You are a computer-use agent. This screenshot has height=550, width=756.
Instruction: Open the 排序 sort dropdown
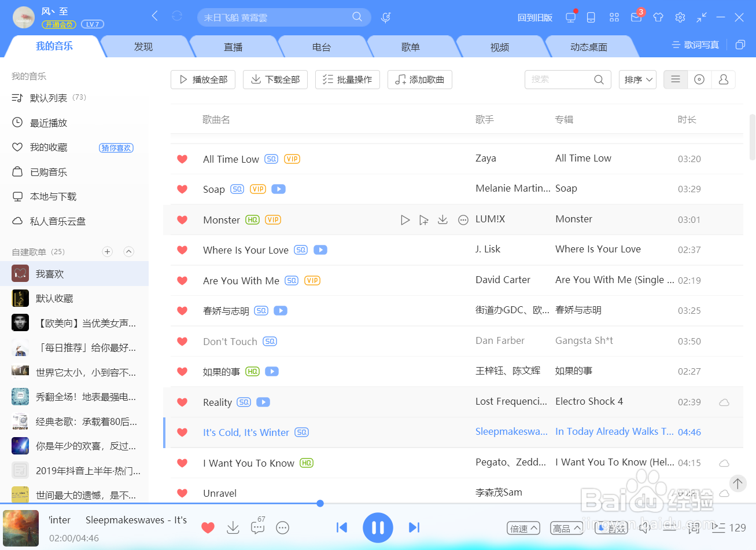[638, 79]
